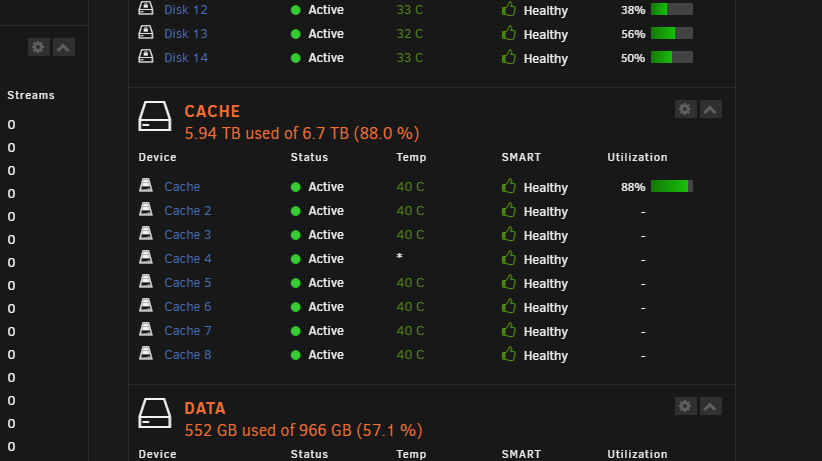Click the 50% utilization bar for Disk 14
This screenshot has height=461, width=822.
(672, 57)
